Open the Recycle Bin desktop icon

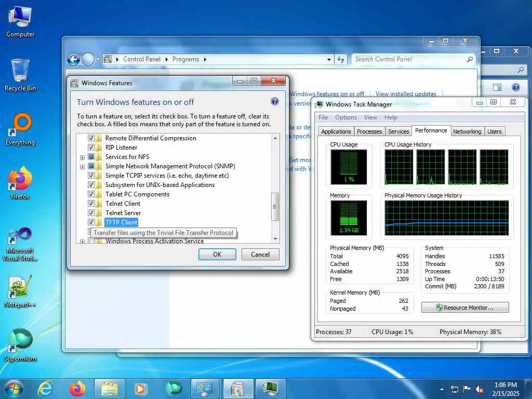click(x=20, y=75)
